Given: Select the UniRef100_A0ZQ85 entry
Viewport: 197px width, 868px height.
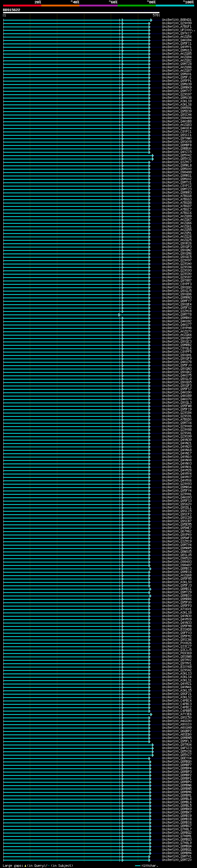Looking at the screenshot, I should coord(176,54).
